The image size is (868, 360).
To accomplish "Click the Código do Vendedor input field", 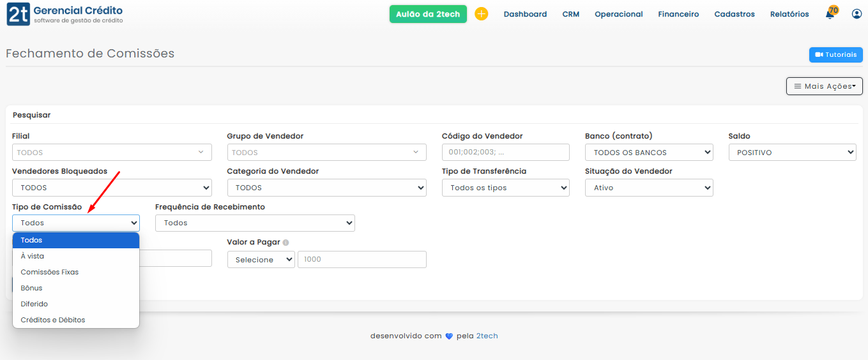I will click(505, 153).
